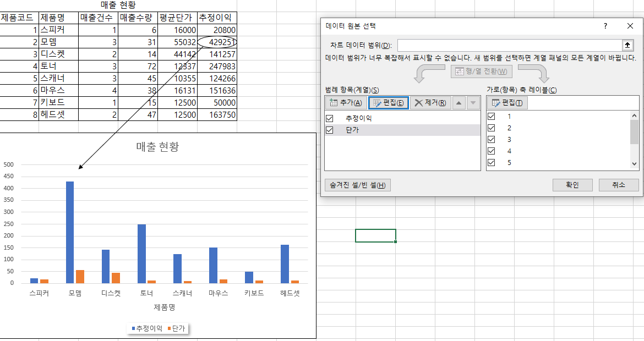Viewport: 644px width, 341px height.
Task: Click the move series down arrow
Action: pyautogui.click(x=473, y=103)
